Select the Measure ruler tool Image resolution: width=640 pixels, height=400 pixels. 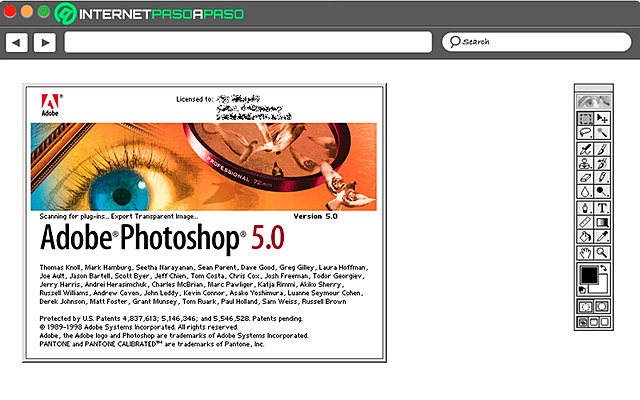pyautogui.click(x=585, y=222)
